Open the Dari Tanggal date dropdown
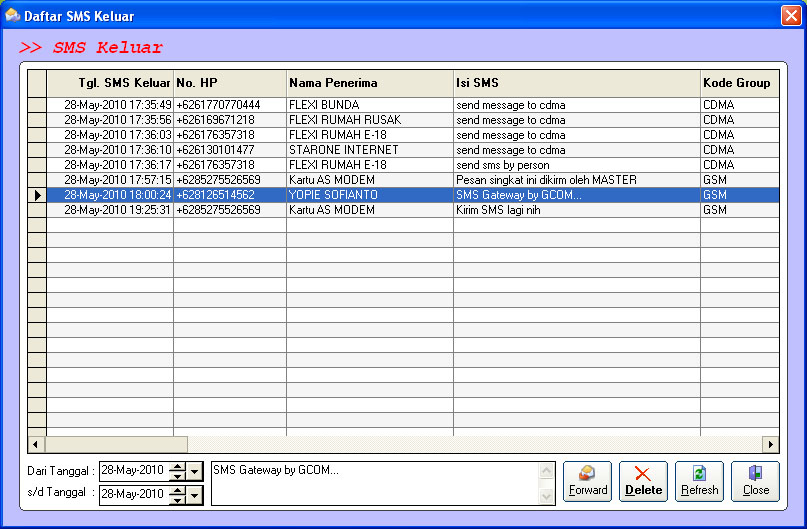Viewport: 807px width, 529px height. (195, 471)
